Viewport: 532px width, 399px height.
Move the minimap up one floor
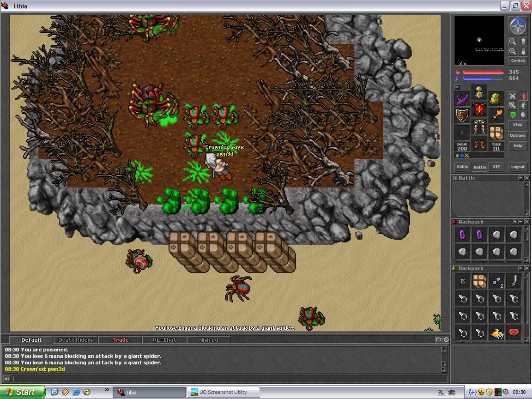click(x=523, y=42)
